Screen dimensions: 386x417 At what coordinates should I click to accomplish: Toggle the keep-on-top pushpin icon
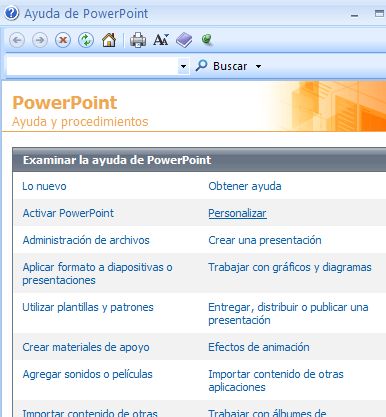click(207, 40)
